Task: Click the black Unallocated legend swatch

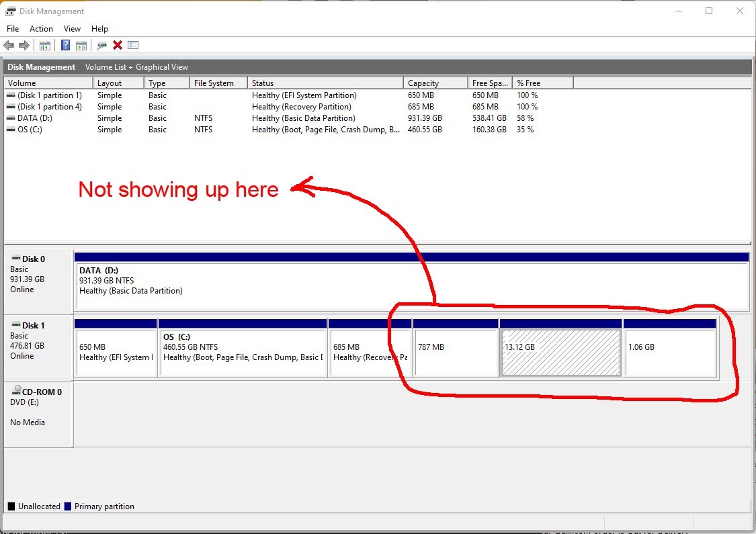Action: coord(11,506)
